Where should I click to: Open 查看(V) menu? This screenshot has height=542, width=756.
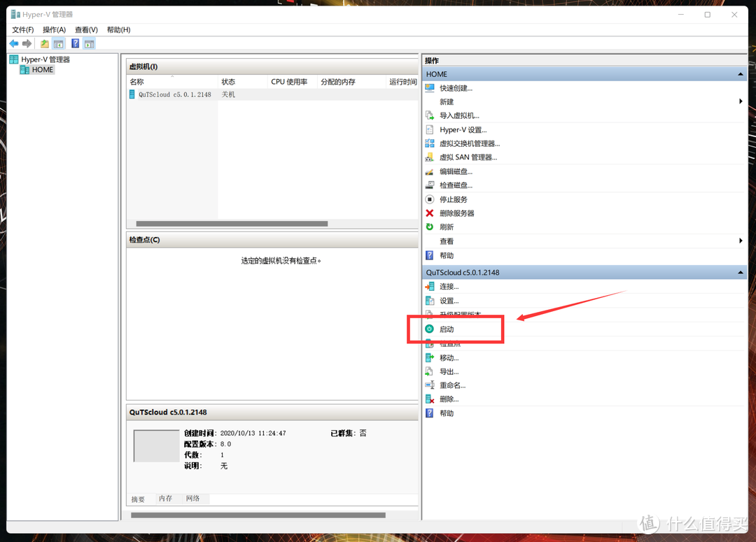click(x=86, y=30)
